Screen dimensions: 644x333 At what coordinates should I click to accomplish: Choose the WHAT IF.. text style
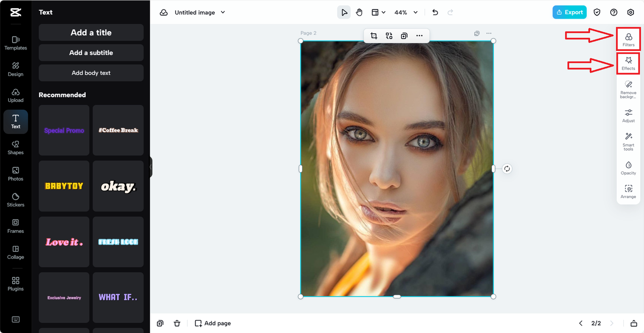pyautogui.click(x=118, y=298)
